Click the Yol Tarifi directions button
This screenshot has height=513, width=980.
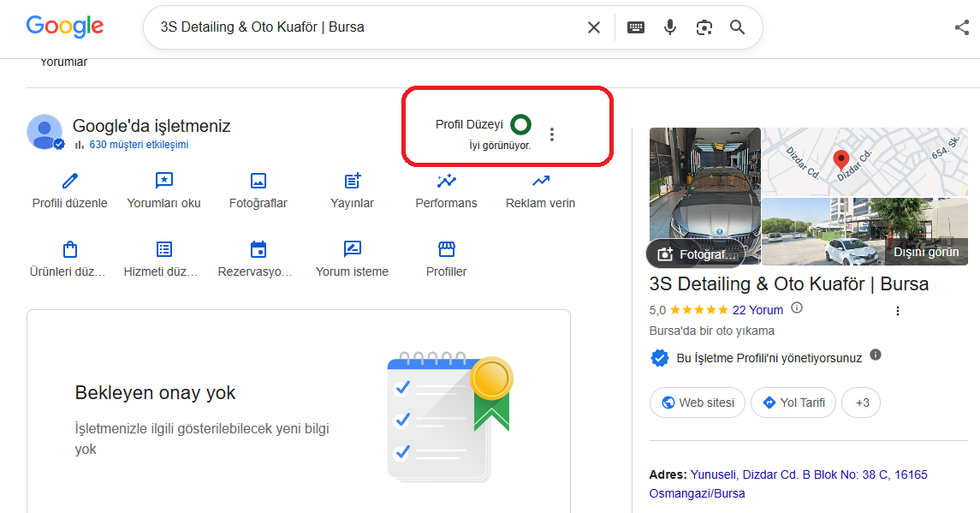[793, 403]
